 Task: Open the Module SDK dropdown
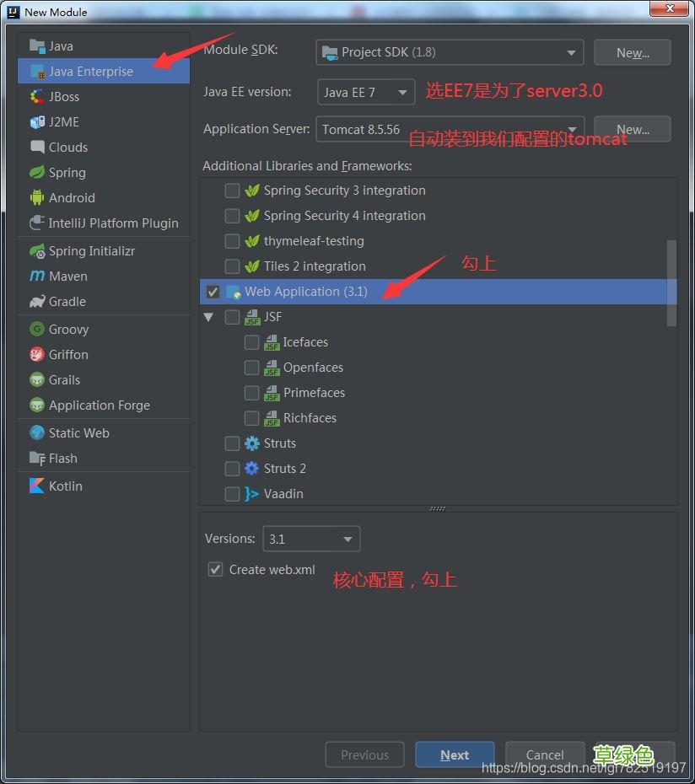(x=450, y=52)
